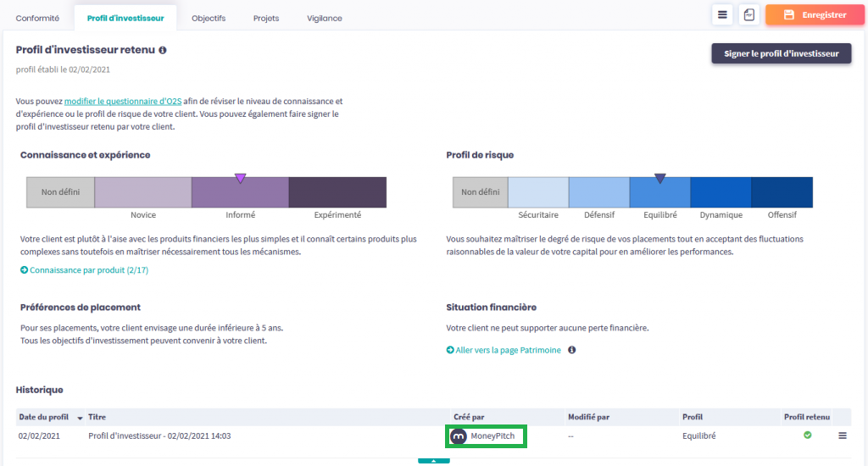Collapse the panel using the bottom teal arrow
This screenshot has height=466, width=868.
(x=433, y=461)
